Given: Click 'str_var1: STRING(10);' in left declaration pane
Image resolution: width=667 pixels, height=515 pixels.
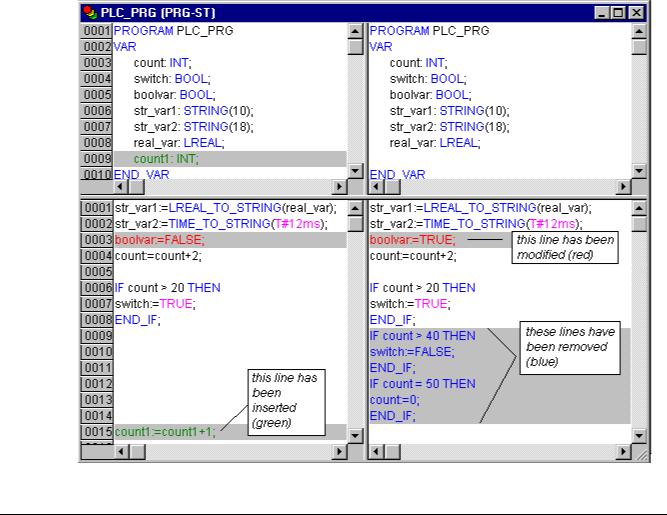Looking at the screenshot, I should point(194,111).
